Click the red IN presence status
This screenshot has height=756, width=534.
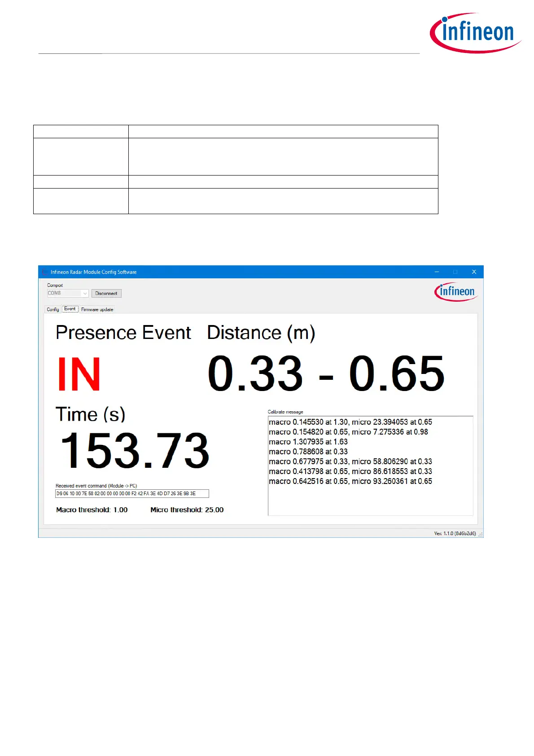click(79, 374)
